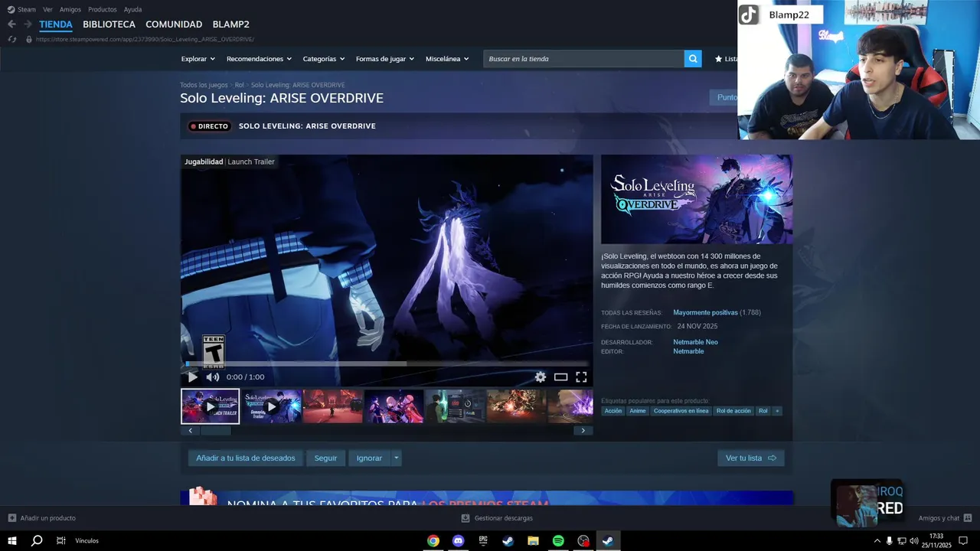Click the Ver tu lista button
This screenshot has width=980, height=551.
point(751,458)
